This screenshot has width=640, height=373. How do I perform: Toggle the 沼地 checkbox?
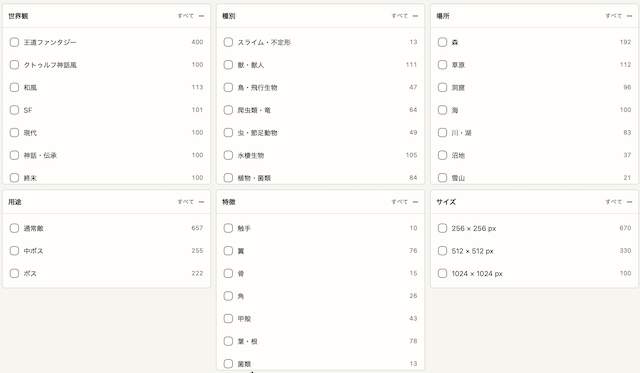[x=442, y=155]
